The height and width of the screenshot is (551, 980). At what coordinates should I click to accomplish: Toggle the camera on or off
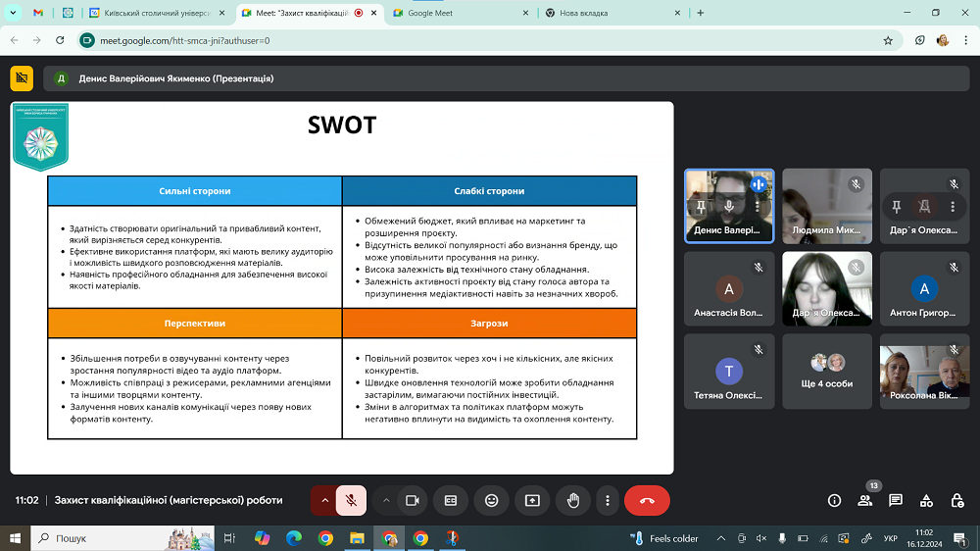coord(413,500)
